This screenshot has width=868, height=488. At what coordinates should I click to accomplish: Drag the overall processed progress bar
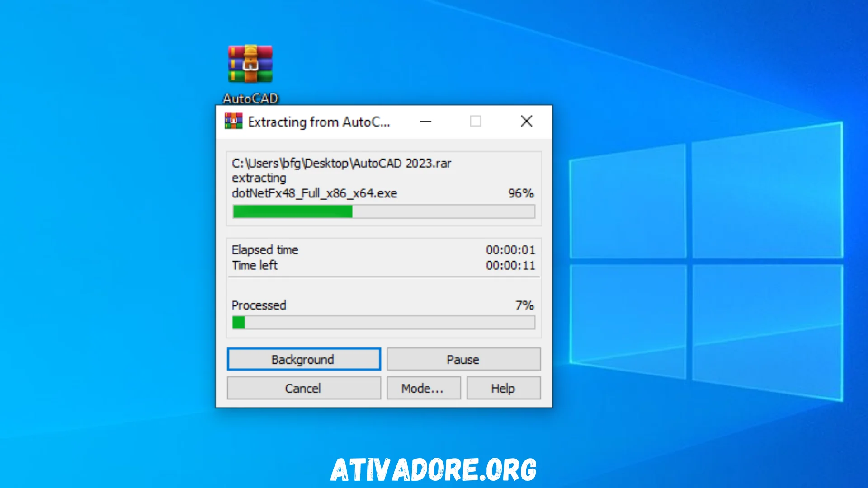tap(383, 322)
